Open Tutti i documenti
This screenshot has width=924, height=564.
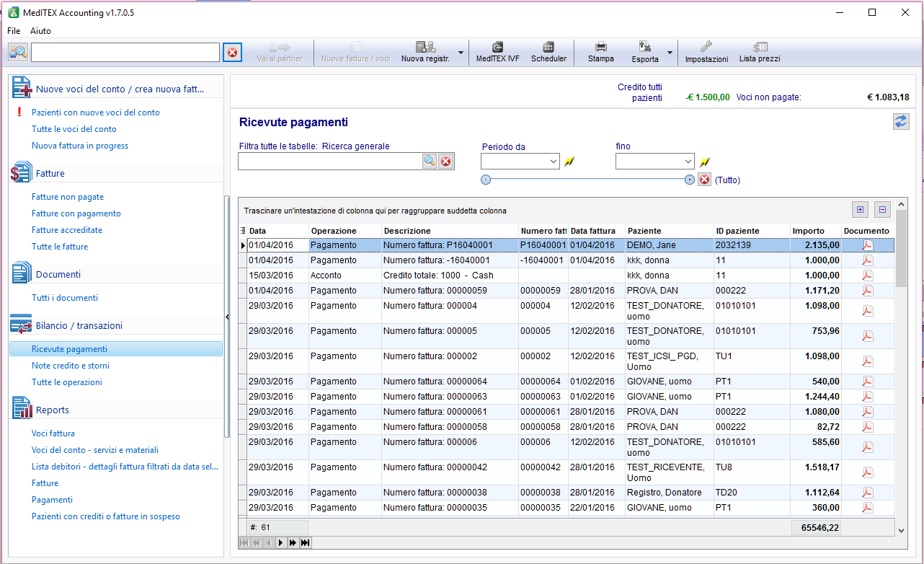click(65, 298)
